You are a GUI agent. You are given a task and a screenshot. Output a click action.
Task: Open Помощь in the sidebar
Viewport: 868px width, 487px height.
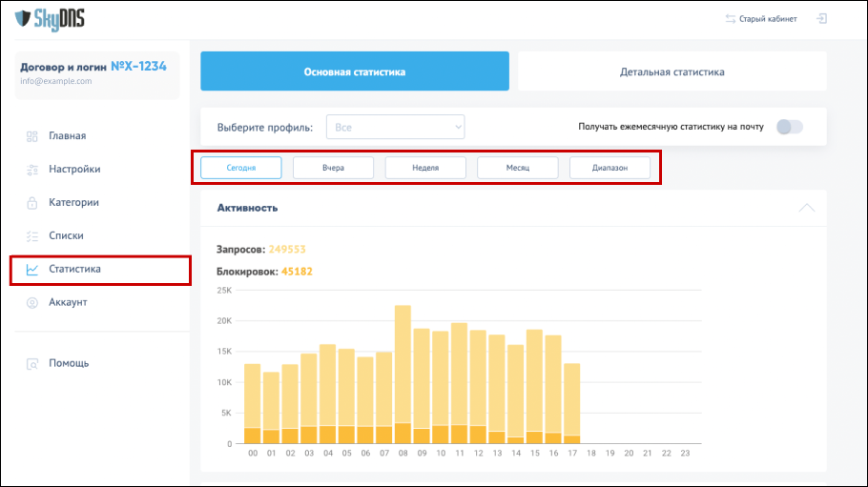point(69,363)
